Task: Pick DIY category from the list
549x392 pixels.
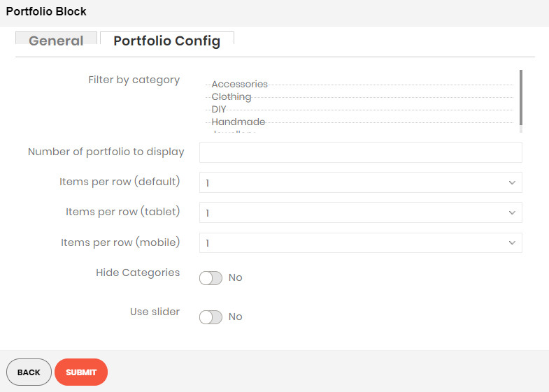Action: click(x=218, y=110)
